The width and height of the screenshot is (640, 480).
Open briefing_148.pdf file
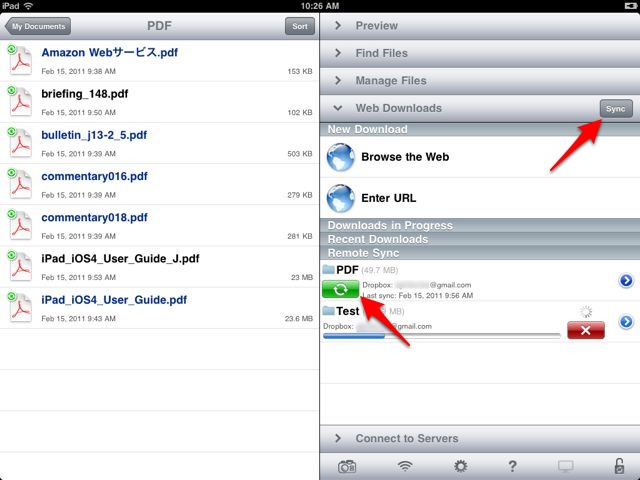(159, 102)
